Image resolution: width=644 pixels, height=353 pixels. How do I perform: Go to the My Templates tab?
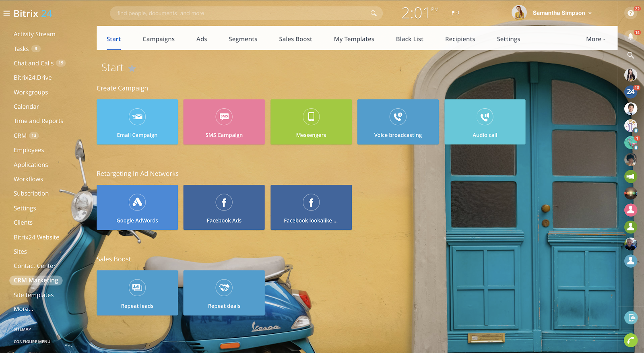(x=354, y=39)
